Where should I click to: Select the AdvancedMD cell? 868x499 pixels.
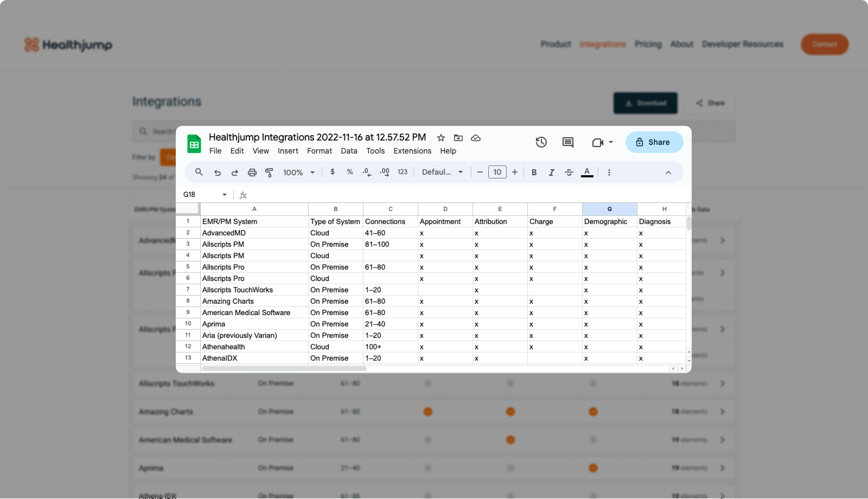coord(254,233)
